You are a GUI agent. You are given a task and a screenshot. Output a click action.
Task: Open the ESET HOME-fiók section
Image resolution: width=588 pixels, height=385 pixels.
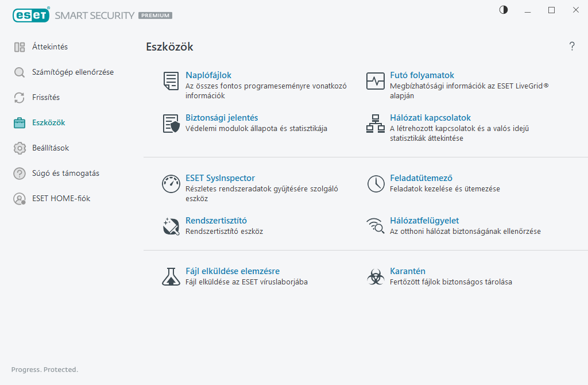[x=61, y=199]
